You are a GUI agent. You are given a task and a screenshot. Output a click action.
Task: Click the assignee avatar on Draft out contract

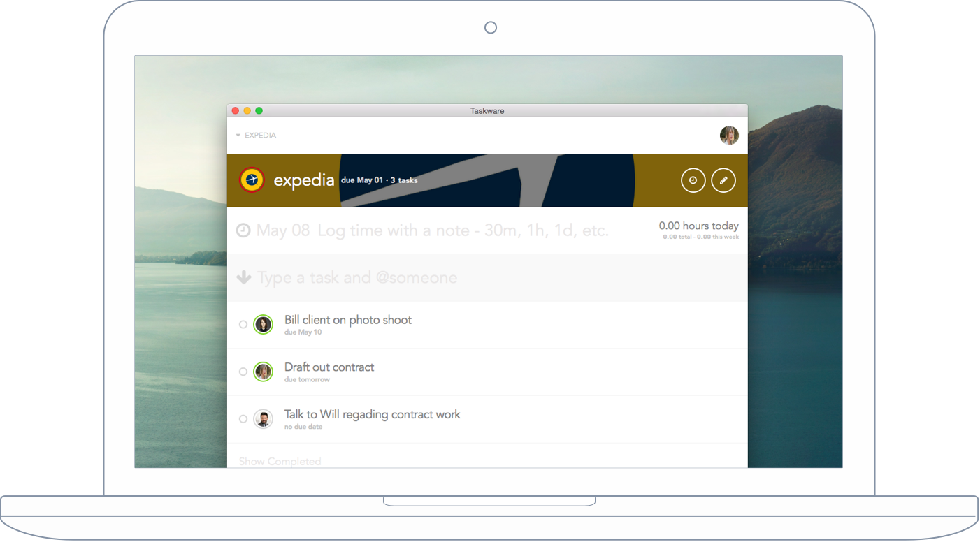tap(264, 371)
